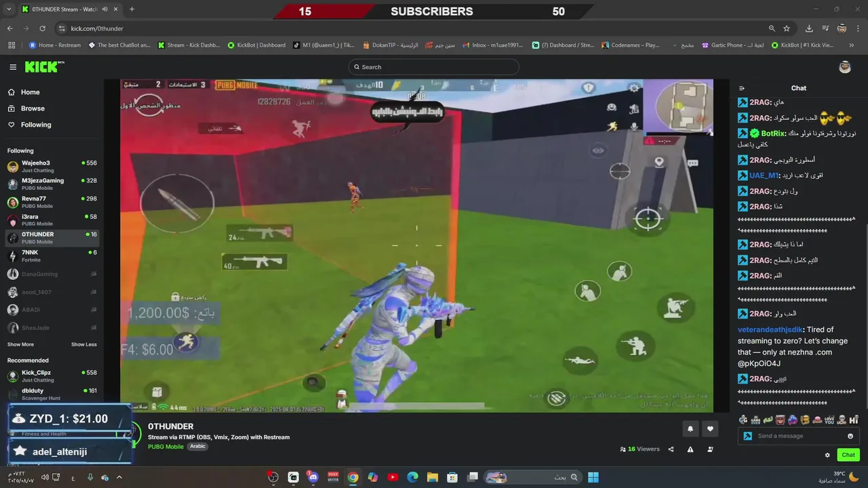
Task: Click the chat identity badge icon
Action: pos(747,436)
